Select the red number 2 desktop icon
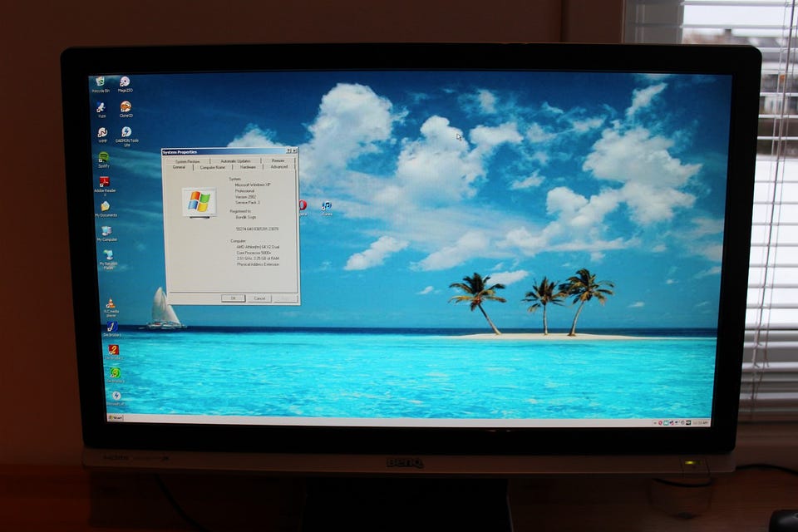This screenshot has height=532, width=798. (114, 352)
